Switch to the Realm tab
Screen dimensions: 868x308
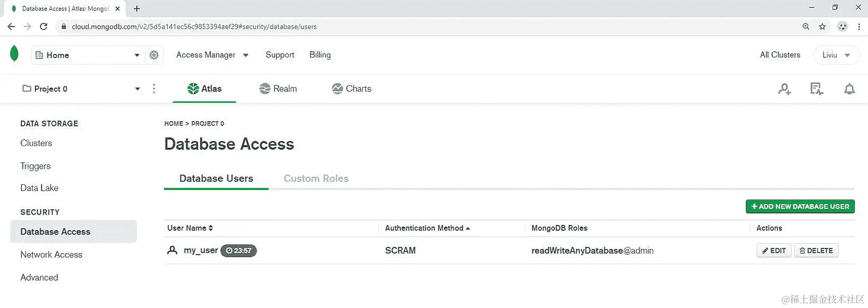(x=278, y=89)
